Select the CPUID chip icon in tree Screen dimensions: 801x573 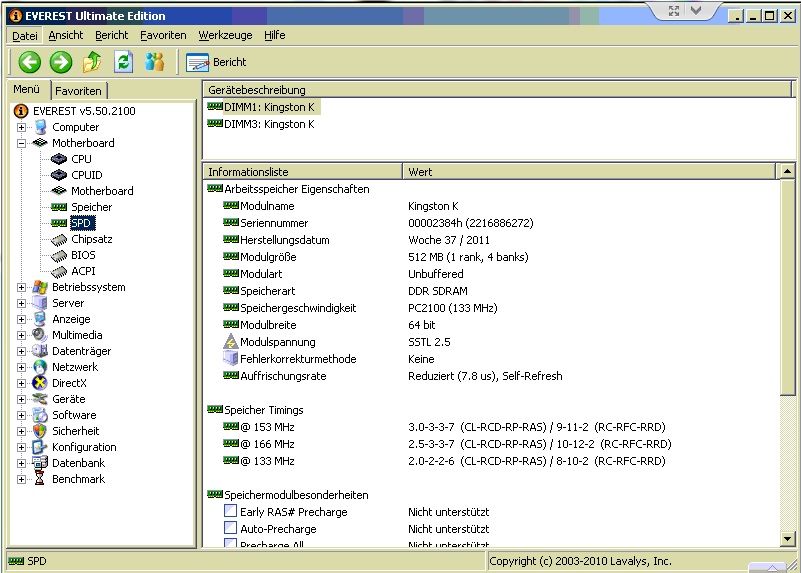(x=59, y=175)
